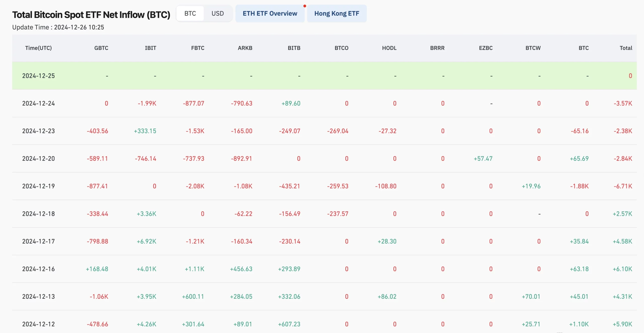Select the 2024-12-25 date row
The image size is (644, 333).
pos(325,76)
